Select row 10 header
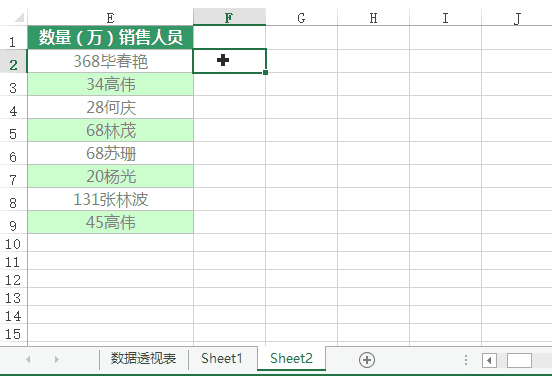The width and height of the screenshot is (552, 376). pos(13,243)
